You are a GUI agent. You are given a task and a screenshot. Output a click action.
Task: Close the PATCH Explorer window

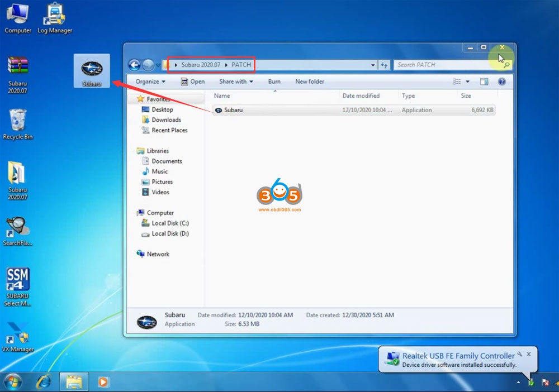click(x=502, y=47)
